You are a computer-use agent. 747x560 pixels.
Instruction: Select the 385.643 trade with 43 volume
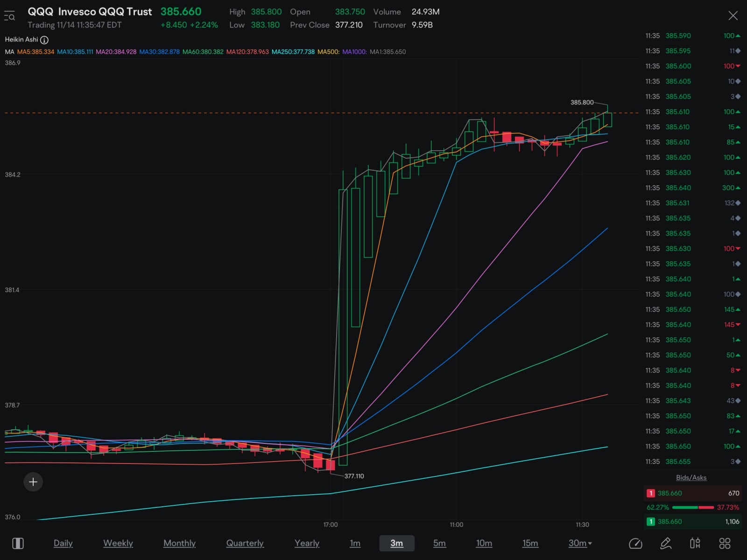(x=692, y=401)
